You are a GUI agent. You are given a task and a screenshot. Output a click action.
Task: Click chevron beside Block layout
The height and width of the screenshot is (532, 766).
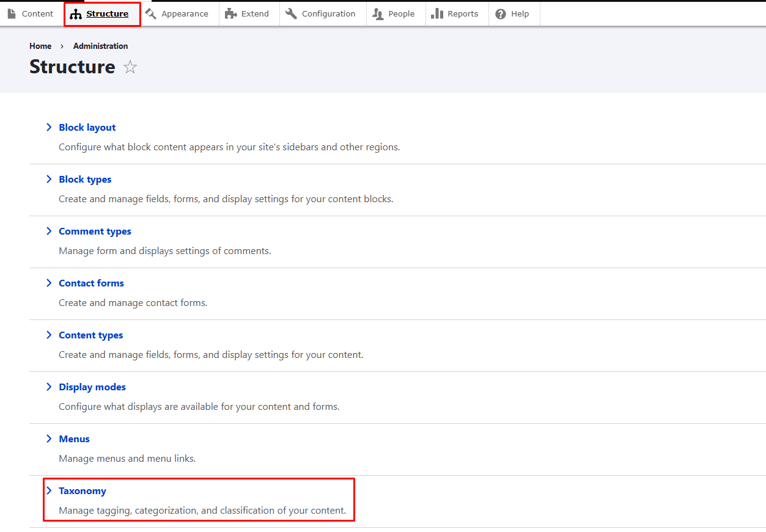coord(49,127)
